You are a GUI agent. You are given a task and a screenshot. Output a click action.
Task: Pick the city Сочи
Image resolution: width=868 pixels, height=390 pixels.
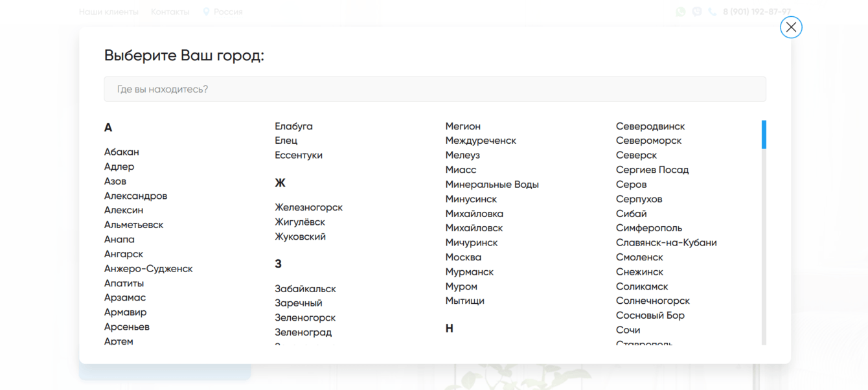pyautogui.click(x=628, y=330)
